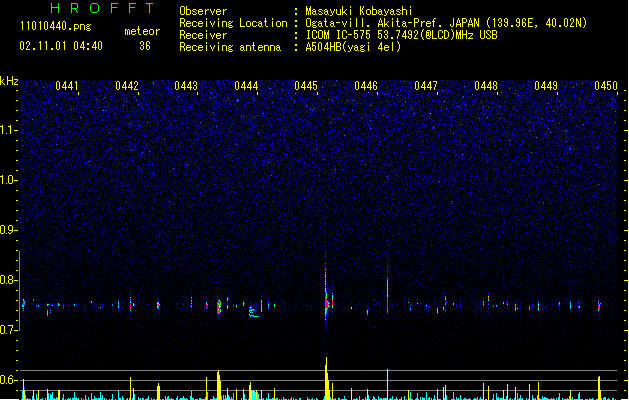Click the 0442 time marker

[x=127, y=86]
